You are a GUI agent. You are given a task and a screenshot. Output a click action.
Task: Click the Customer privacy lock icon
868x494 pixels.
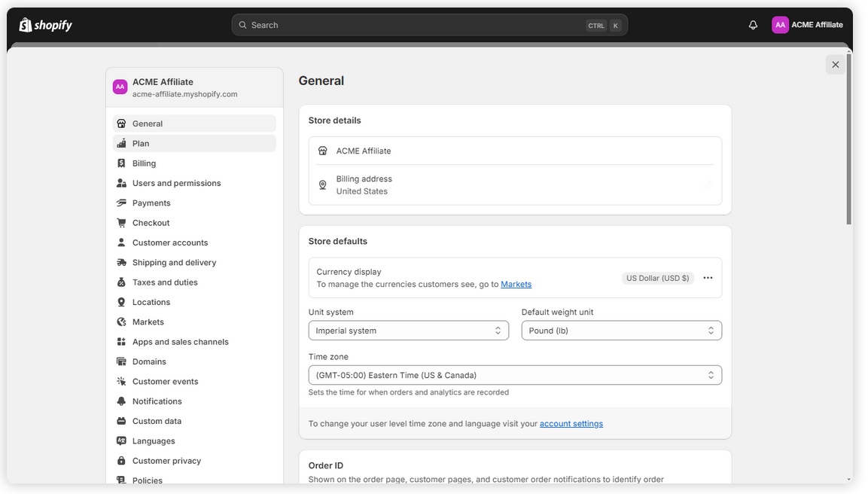click(121, 461)
